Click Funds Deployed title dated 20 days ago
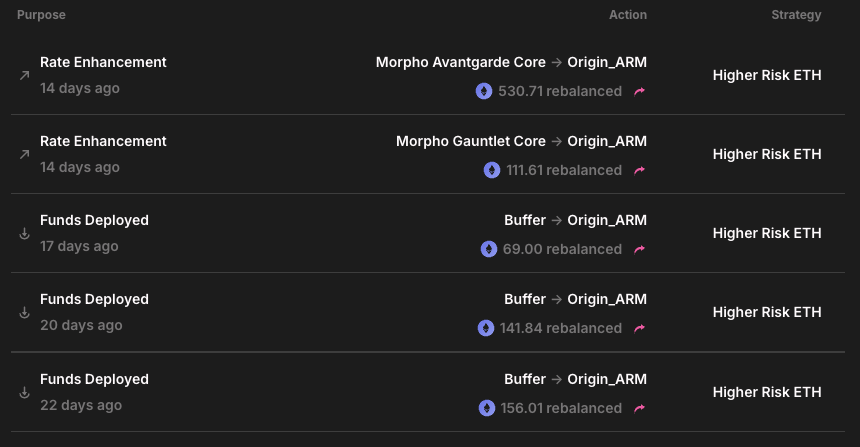Viewport: 860px width, 447px height. (94, 299)
